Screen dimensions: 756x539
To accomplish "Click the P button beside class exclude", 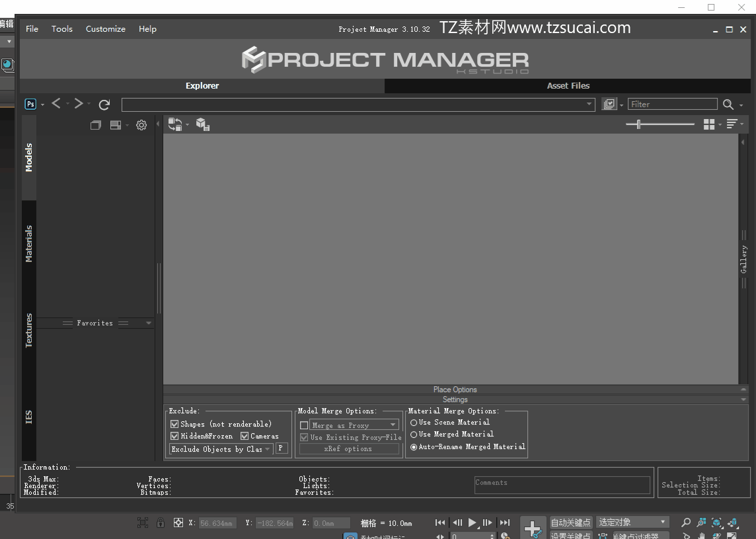I will (281, 448).
